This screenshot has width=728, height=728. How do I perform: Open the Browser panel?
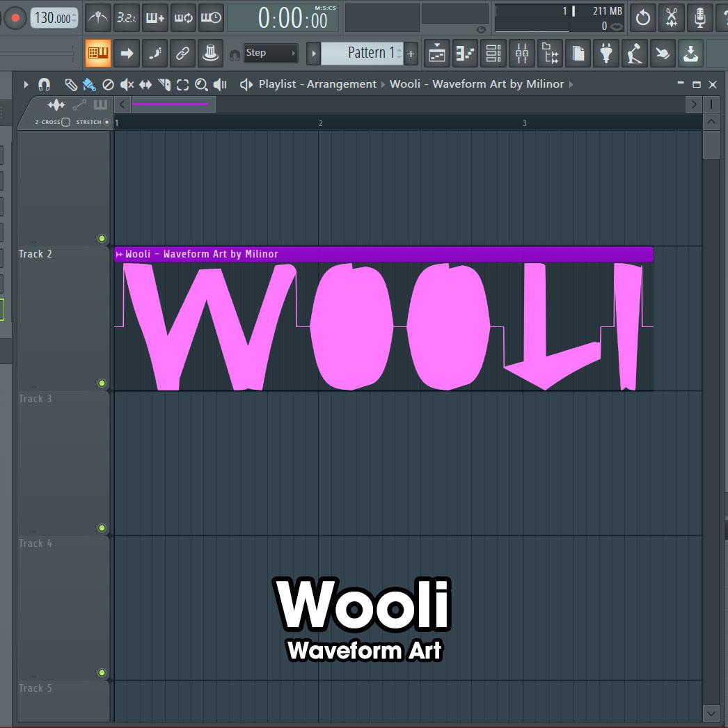coord(550,53)
